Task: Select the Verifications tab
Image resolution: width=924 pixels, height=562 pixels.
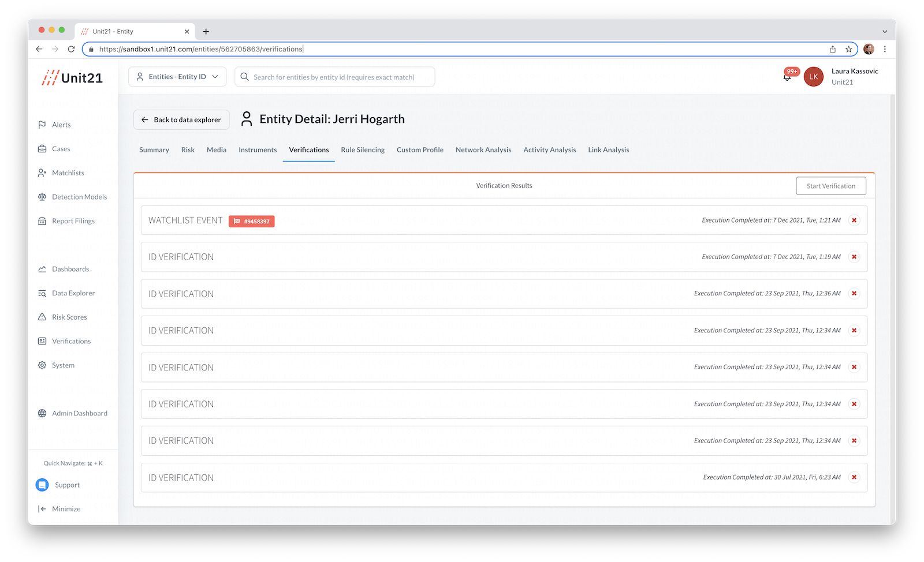Action: pos(309,150)
